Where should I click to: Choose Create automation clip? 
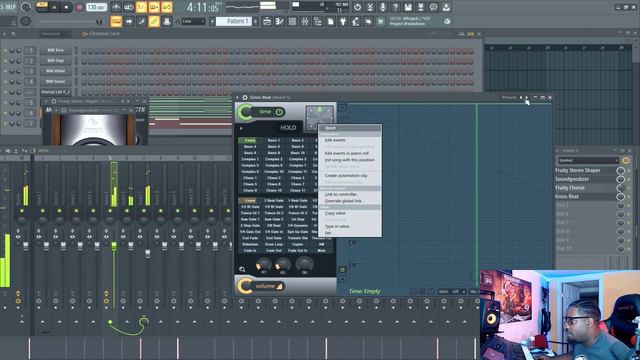350,176
